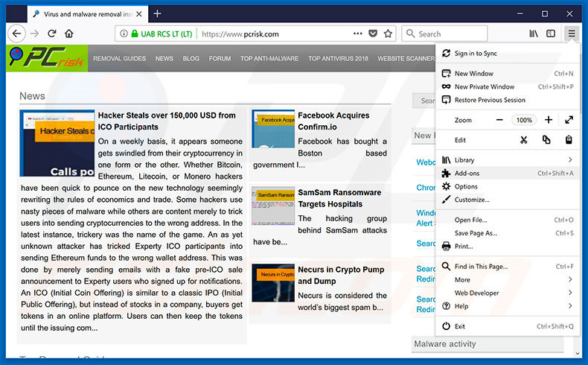Open SamSam Ransomware Targets Hospitals article

point(339,198)
